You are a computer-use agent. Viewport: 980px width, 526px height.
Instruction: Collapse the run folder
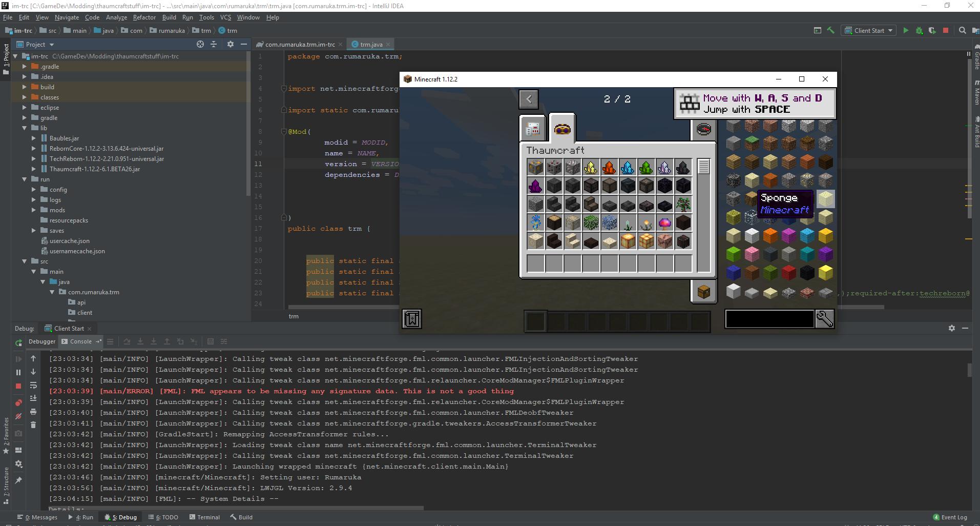tap(24, 179)
